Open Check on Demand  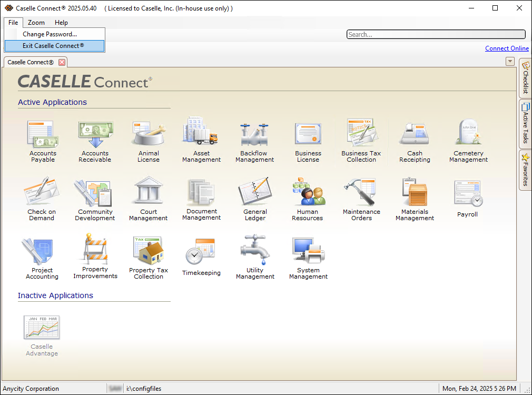(42, 199)
